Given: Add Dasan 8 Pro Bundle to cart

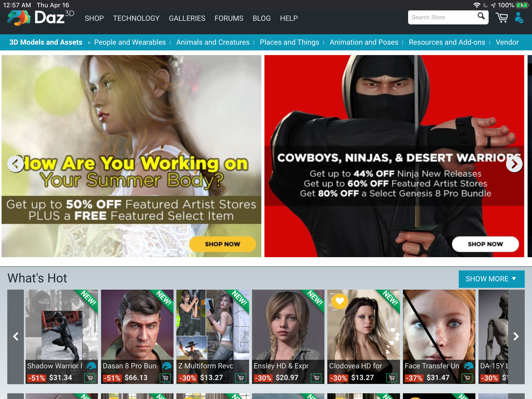Looking at the screenshot, I should (165, 378).
